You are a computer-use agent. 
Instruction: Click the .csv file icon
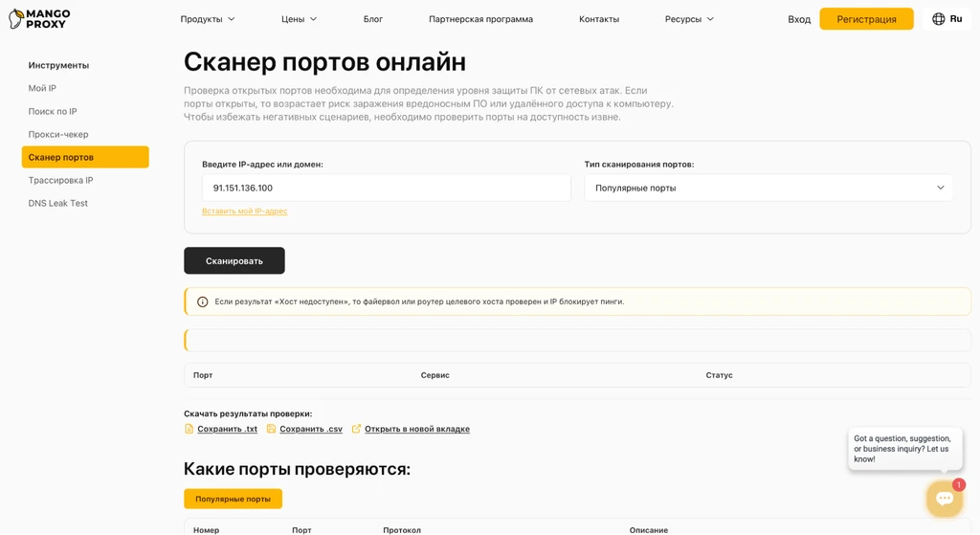click(271, 429)
